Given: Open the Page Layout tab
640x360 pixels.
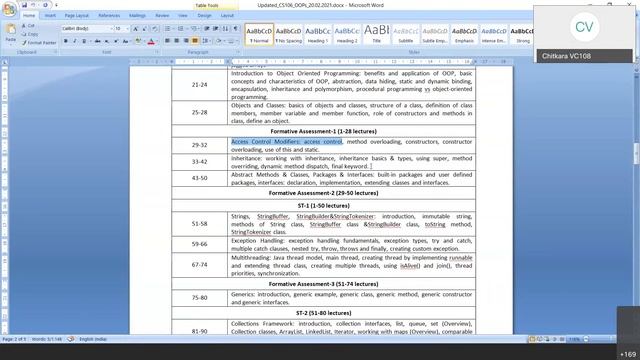Looking at the screenshot, I should coord(76,16).
